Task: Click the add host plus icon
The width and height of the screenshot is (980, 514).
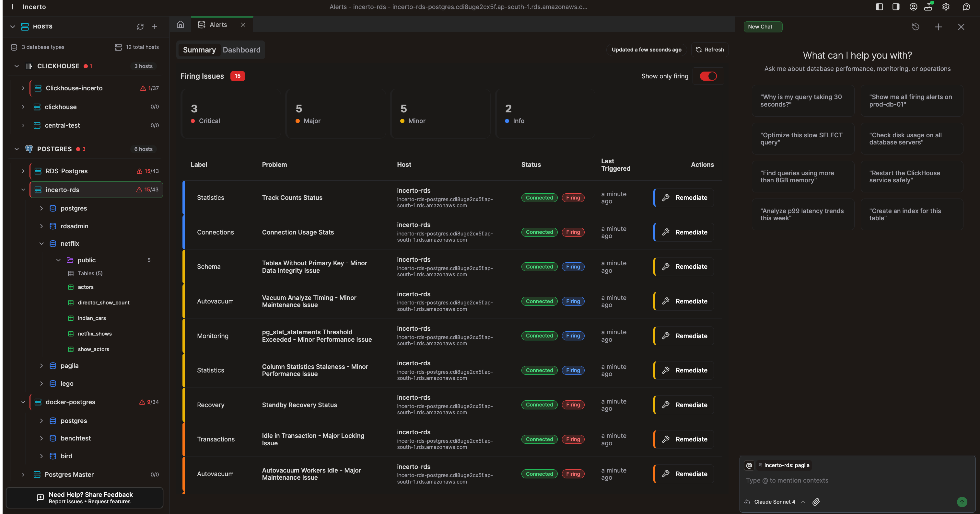Action: click(x=155, y=27)
